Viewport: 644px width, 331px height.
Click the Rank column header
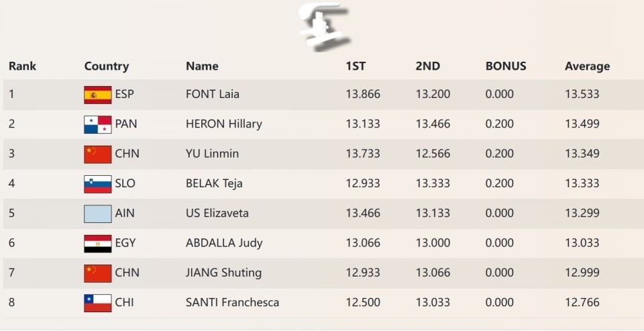pos(22,66)
